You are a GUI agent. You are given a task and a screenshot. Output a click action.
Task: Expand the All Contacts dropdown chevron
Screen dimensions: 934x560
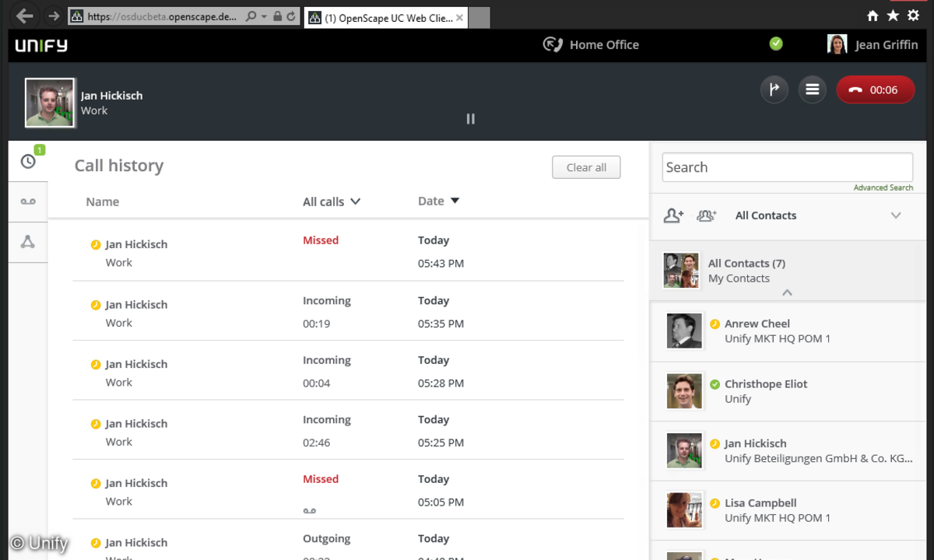coord(896,215)
